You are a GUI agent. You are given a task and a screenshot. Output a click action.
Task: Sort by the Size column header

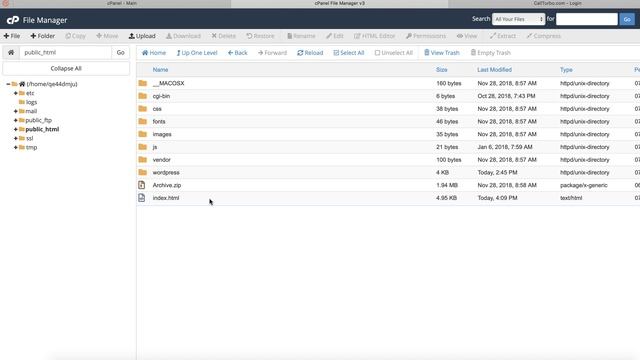coord(442,70)
